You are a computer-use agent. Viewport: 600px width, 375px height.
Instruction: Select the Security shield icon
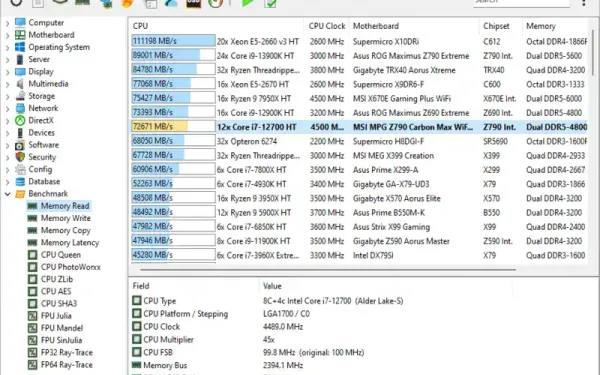(20, 157)
